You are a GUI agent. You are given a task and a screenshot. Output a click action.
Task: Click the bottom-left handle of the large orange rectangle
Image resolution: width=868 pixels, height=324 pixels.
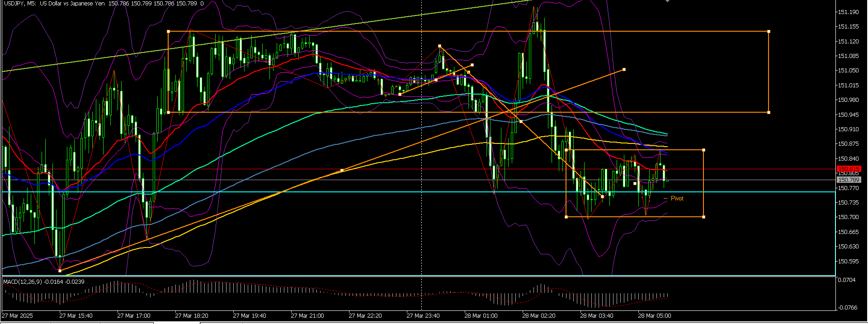[x=168, y=112]
